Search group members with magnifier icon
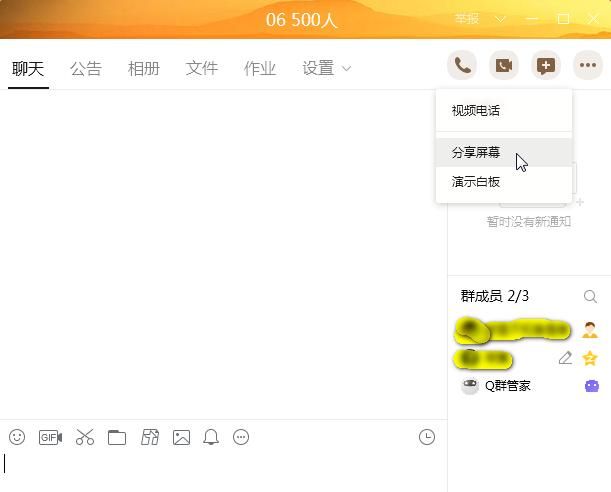 590,296
